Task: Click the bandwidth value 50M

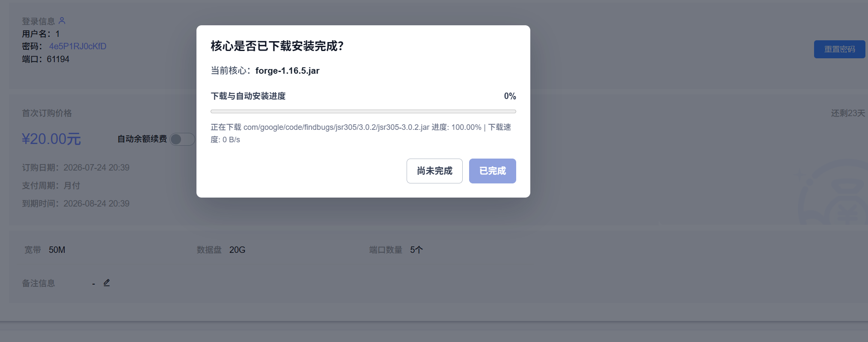Action: click(x=57, y=250)
